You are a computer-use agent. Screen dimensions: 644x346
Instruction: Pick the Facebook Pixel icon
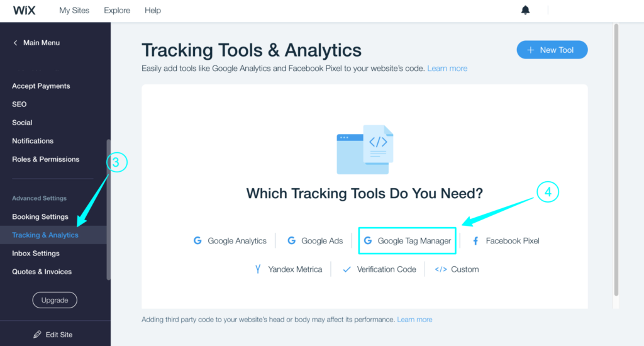475,241
